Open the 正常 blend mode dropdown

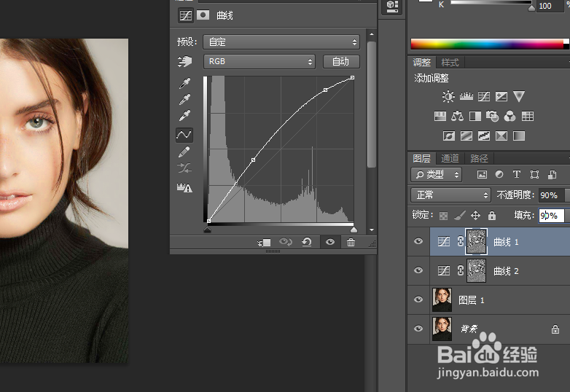[x=450, y=195]
